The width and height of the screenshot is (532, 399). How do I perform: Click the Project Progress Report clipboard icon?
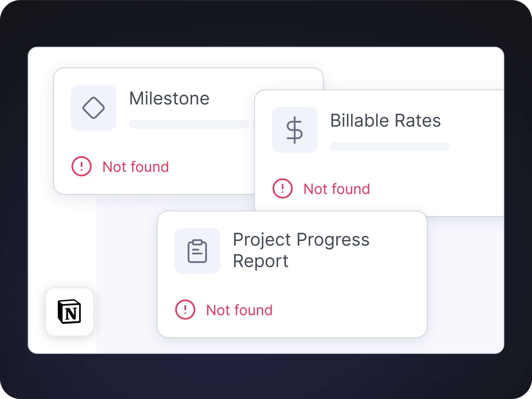pos(197,251)
